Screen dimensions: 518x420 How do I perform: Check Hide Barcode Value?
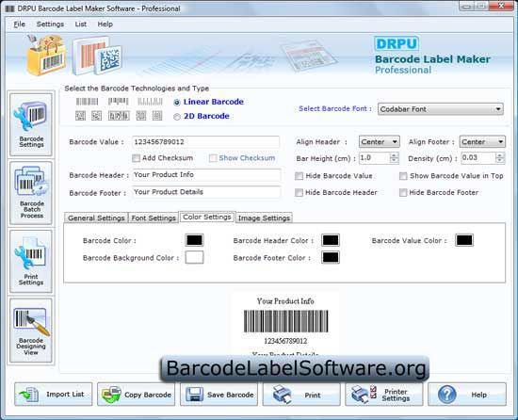pos(299,176)
